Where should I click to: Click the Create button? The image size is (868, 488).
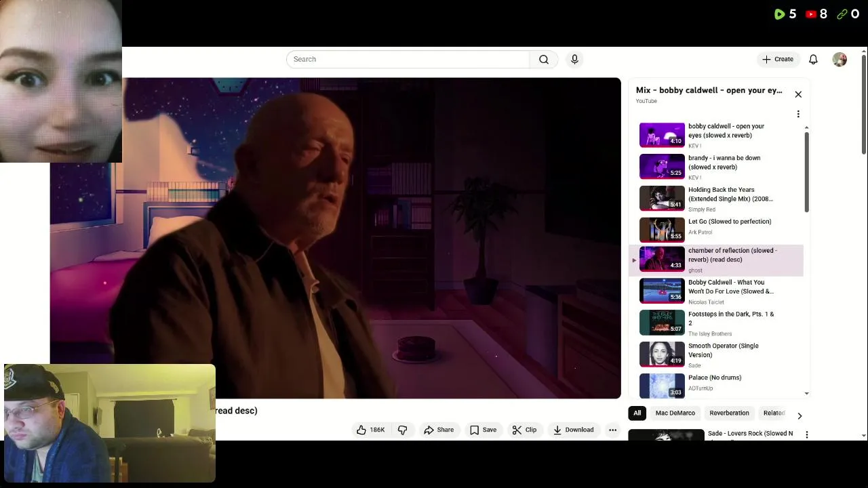[778, 60]
